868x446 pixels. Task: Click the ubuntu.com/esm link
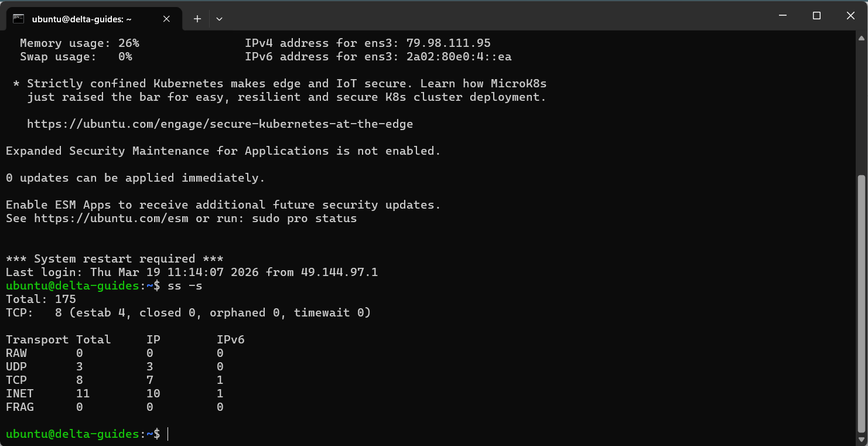pyautogui.click(x=111, y=219)
